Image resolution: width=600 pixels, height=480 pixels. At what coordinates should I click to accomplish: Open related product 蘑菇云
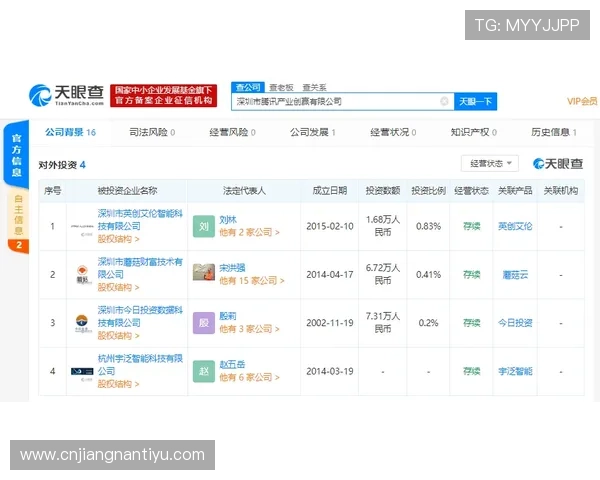[515, 274]
